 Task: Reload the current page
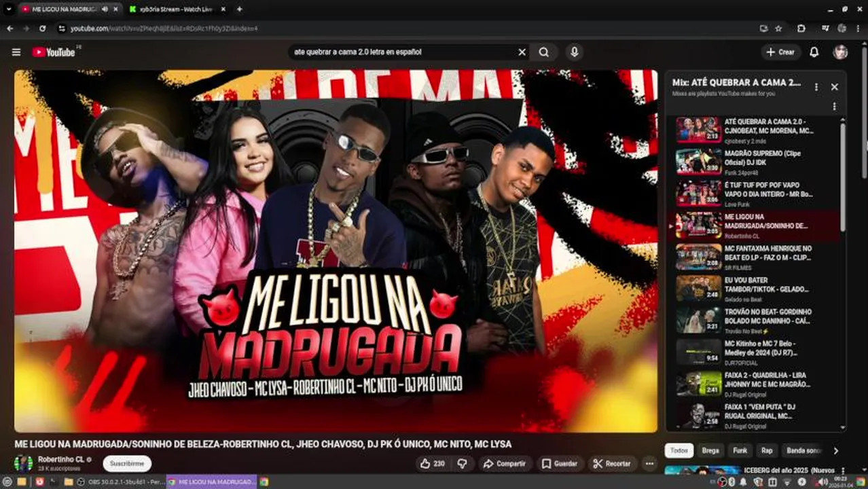[x=42, y=29]
